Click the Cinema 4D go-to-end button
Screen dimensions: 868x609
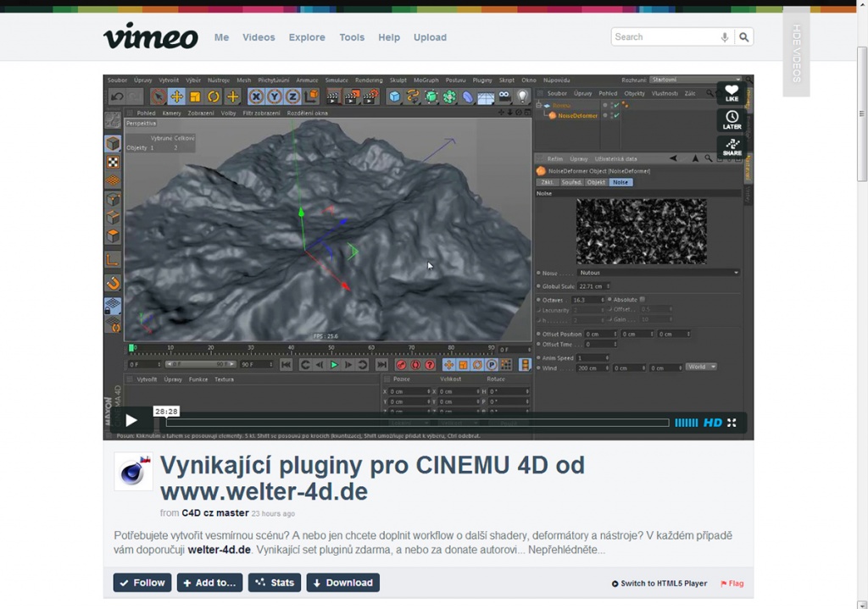pos(381,364)
